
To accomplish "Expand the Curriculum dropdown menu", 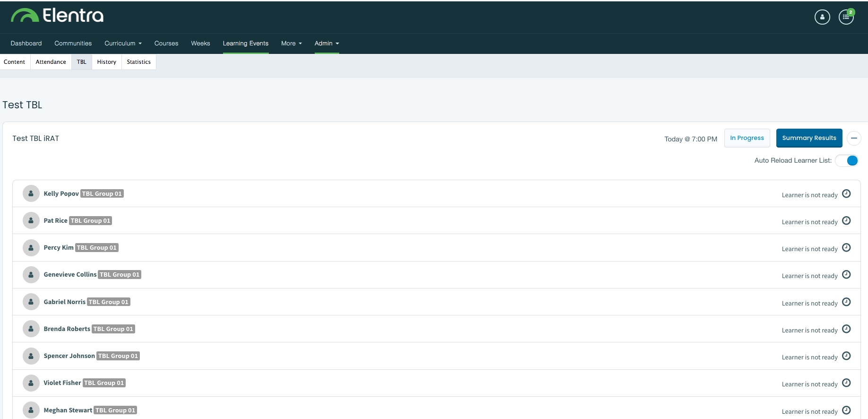I will coord(123,44).
